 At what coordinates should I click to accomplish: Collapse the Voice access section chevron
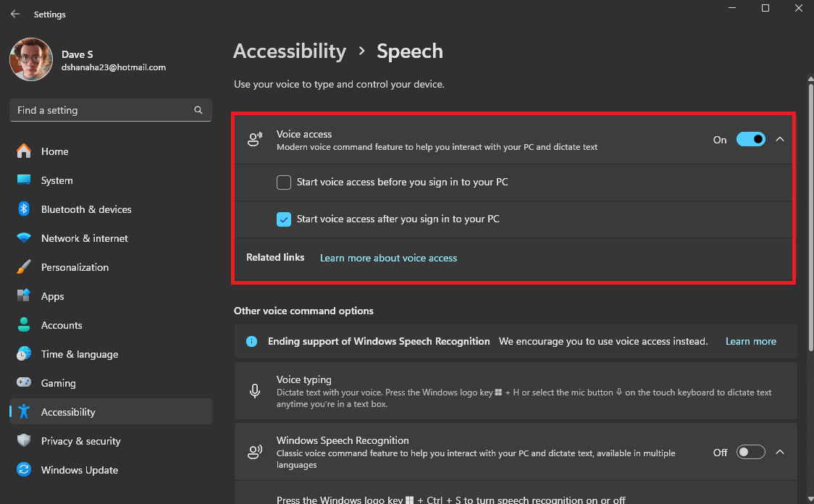click(x=780, y=139)
